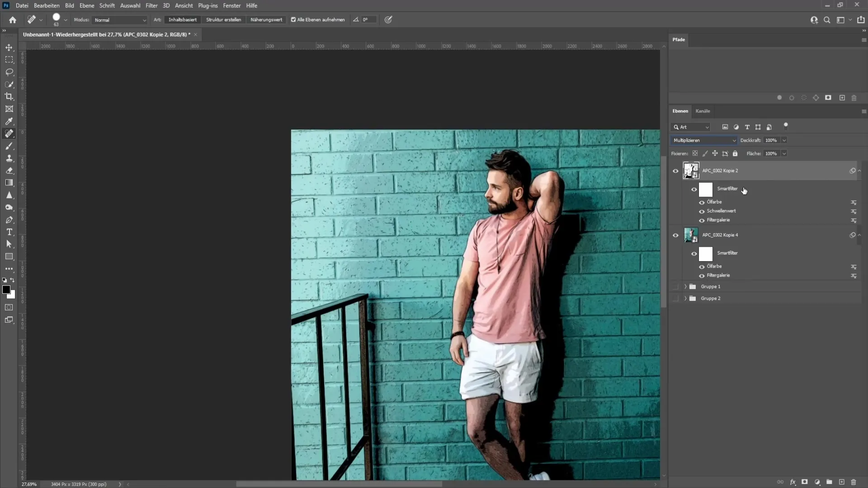Toggle Ölfarbe visibility under Kopie 2
This screenshot has height=488, width=868.
coord(702,202)
